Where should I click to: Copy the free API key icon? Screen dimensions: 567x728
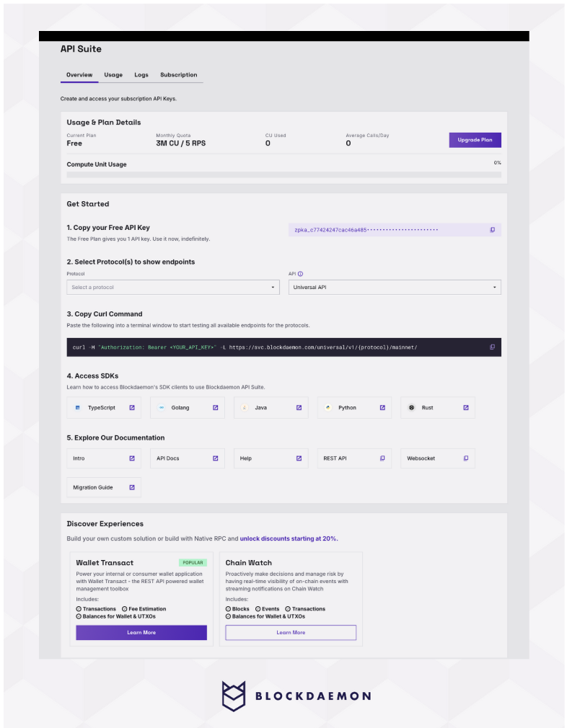[x=492, y=230]
